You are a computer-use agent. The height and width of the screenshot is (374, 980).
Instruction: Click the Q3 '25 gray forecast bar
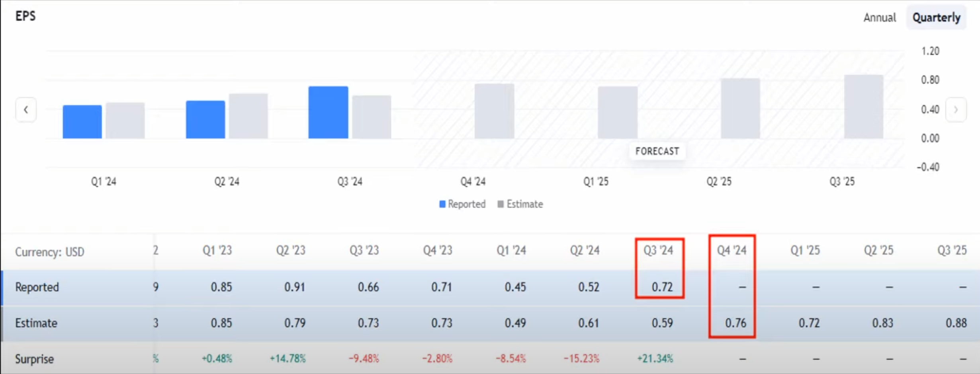tap(863, 107)
